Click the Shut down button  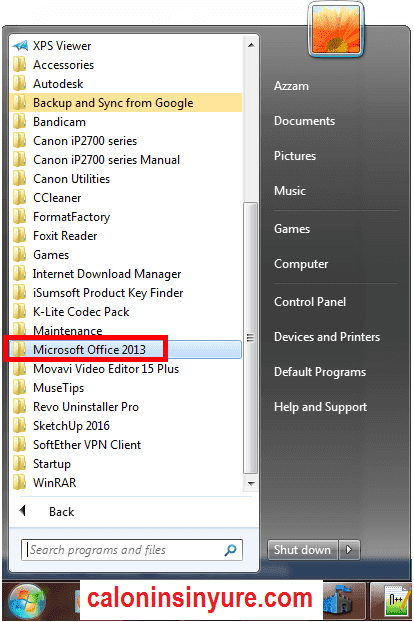tap(303, 550)
